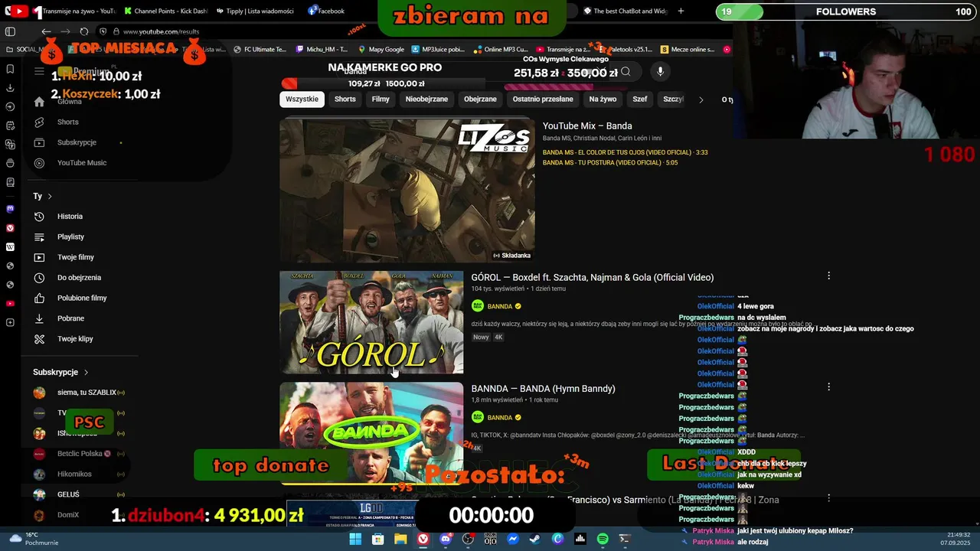Open more options for GÓROL video

click(828, 275)
